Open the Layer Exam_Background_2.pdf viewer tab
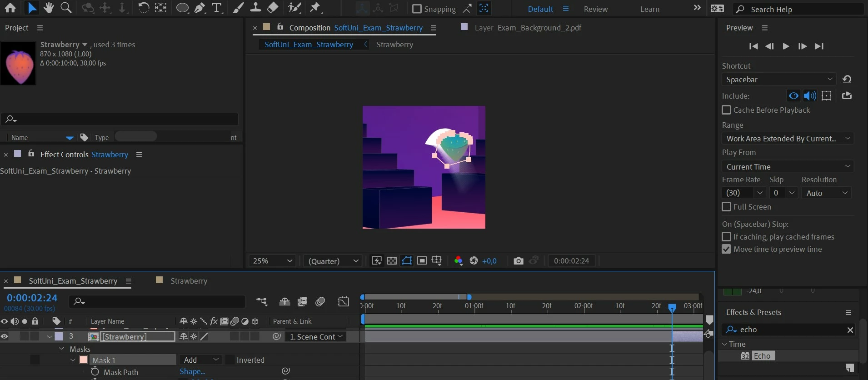Image resolution: width=868 pixels, height=380 pixels. [x=528, y=28]
